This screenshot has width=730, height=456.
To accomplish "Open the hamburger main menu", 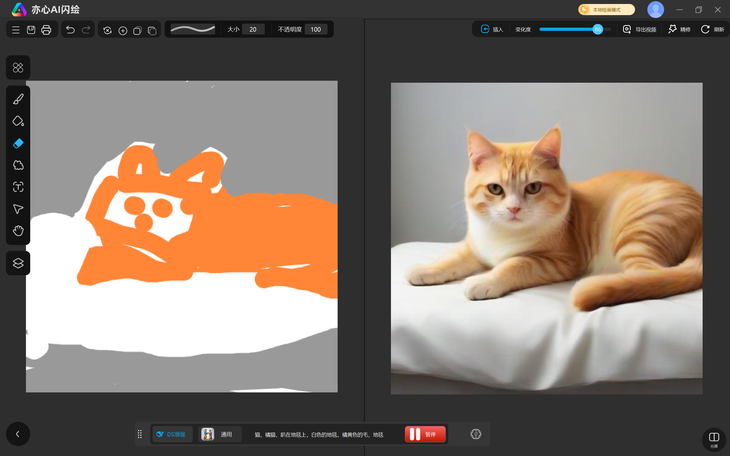I will point(15,30).
